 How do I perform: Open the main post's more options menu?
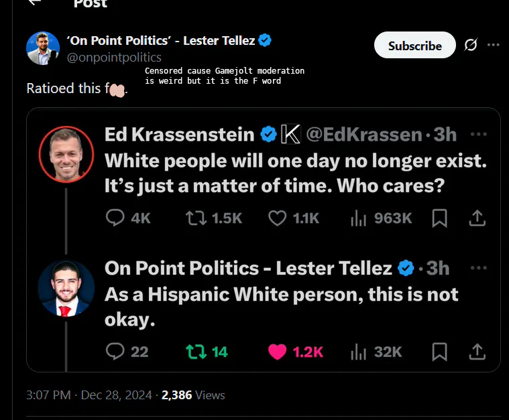pos(494,46)
